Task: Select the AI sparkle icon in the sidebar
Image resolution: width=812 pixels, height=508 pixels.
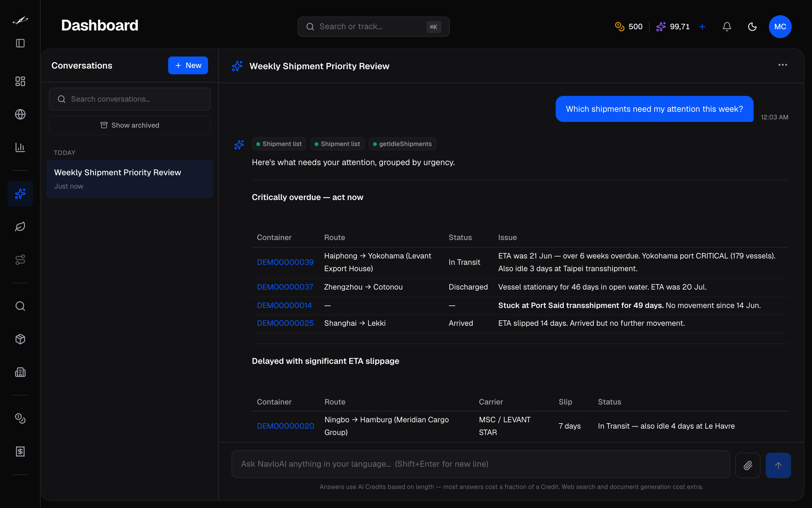Action: coord(20,194)
